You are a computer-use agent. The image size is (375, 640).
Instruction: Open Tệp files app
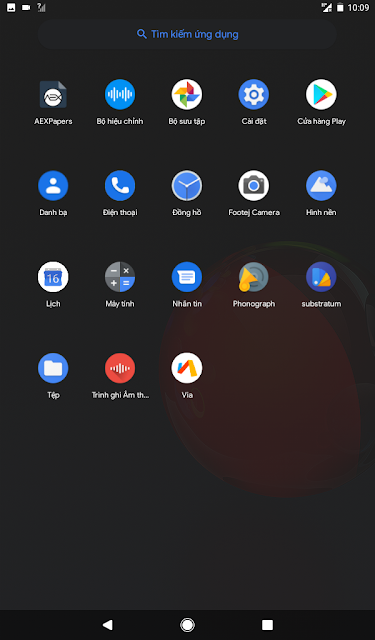[x=53, y=368]
